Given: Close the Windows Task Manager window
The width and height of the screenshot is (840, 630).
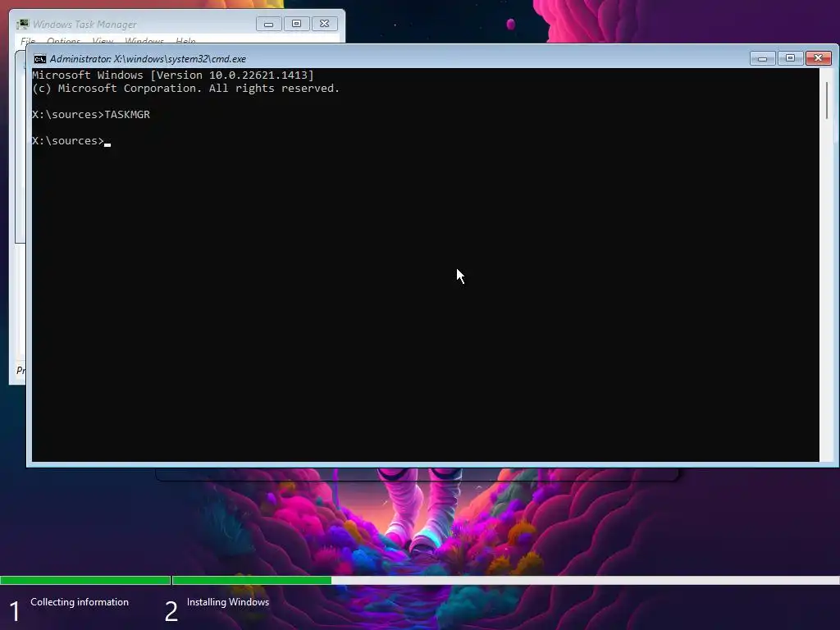Looking at the screenshot, I should tap(325, 24).
